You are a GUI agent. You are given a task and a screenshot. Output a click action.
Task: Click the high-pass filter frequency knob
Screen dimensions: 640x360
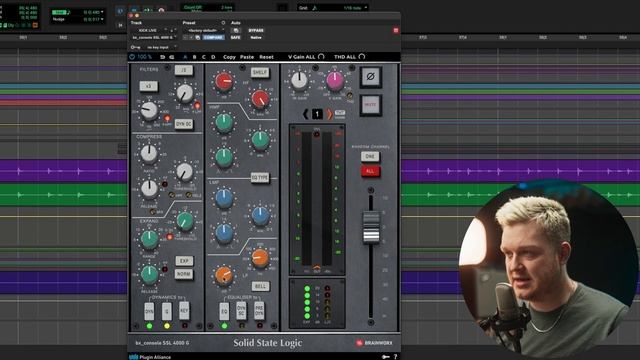click(149, 110)
